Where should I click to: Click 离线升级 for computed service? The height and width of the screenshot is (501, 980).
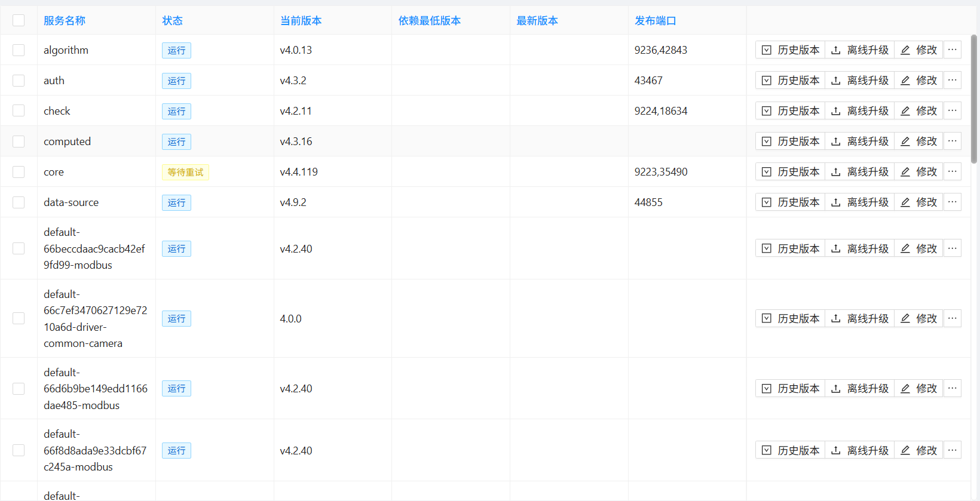tap(859, 142)
